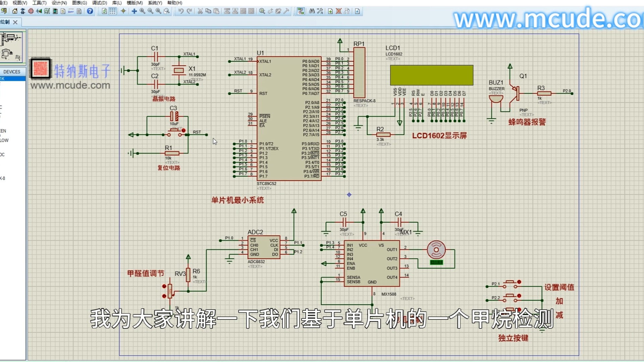The width and height of the screenshot is (644, 362).
Task: Click the 单片机最小系统 label
Action: coord(237,200)
